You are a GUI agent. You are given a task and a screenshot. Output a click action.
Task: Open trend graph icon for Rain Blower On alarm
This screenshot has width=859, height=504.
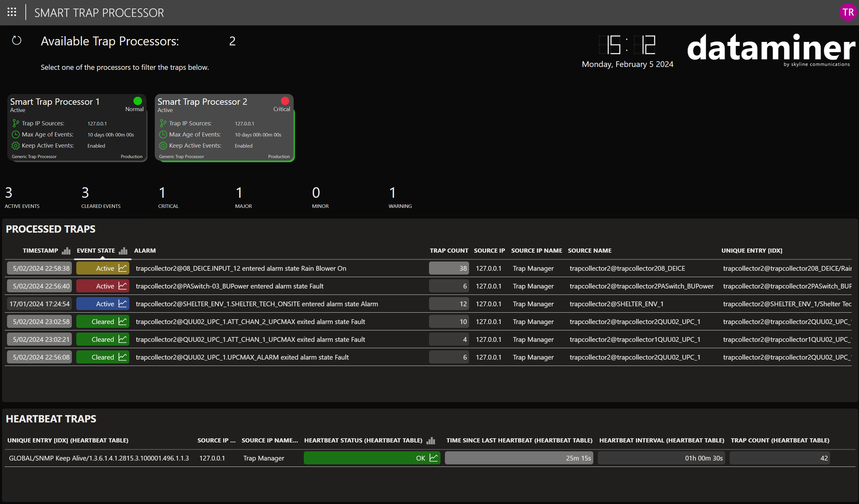123,268
